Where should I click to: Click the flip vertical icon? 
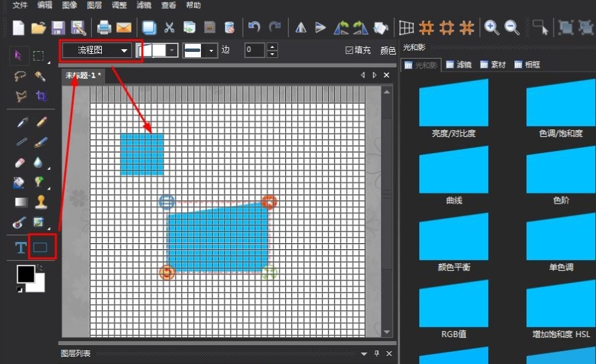click(320, 28)
